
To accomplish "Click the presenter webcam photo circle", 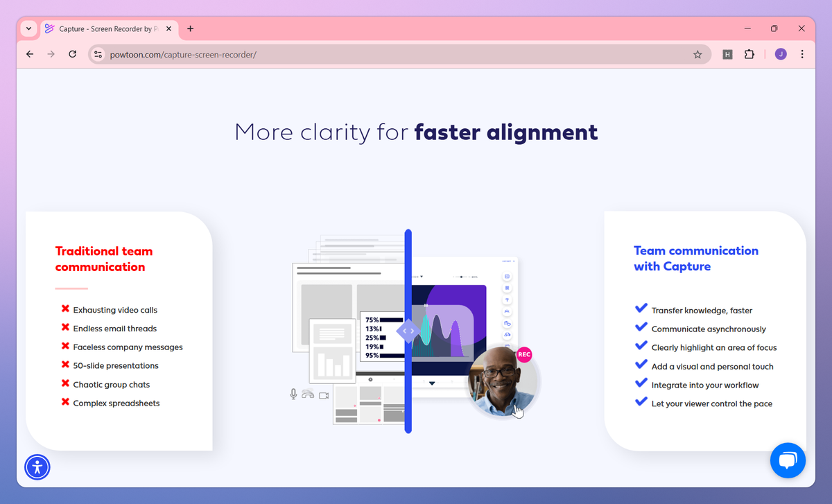I will click(502, 382).
